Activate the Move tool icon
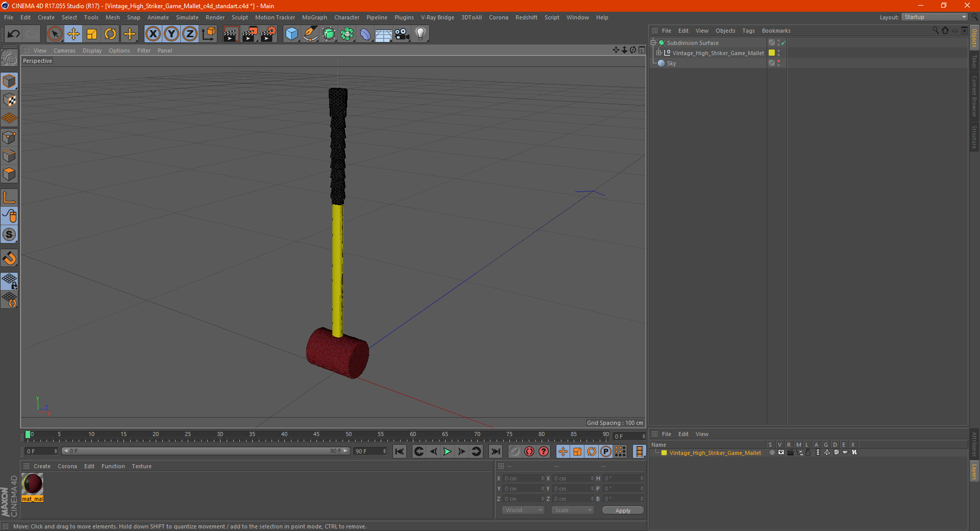Screen dimensions: 980x531 click(73, 34)
